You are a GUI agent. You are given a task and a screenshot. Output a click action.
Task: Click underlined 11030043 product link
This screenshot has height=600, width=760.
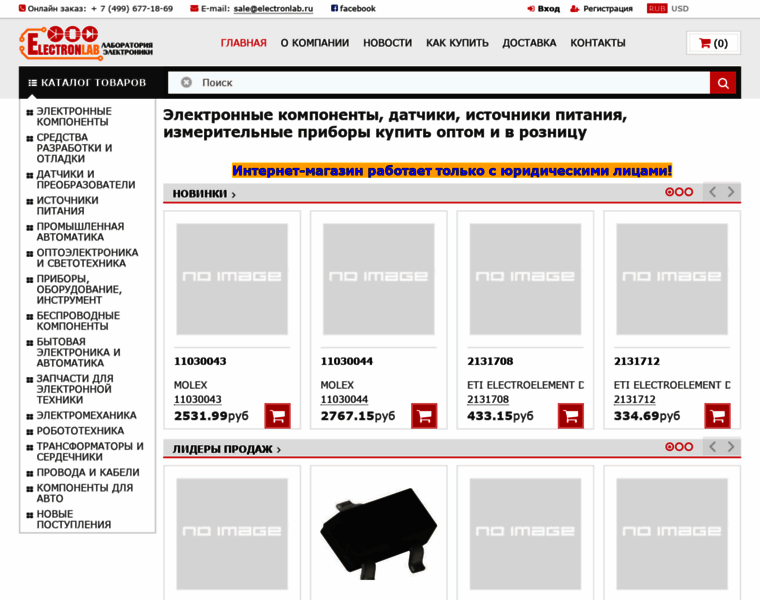point(198,399)
